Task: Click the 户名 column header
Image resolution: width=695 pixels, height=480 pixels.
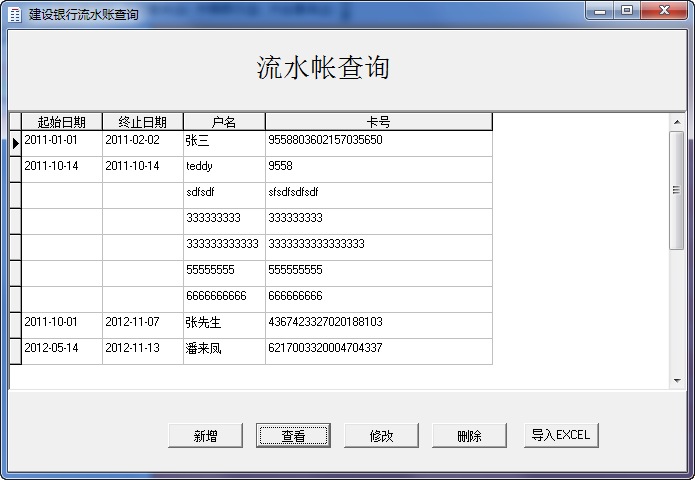Action: pyautogui.click(x=224, y=121)
